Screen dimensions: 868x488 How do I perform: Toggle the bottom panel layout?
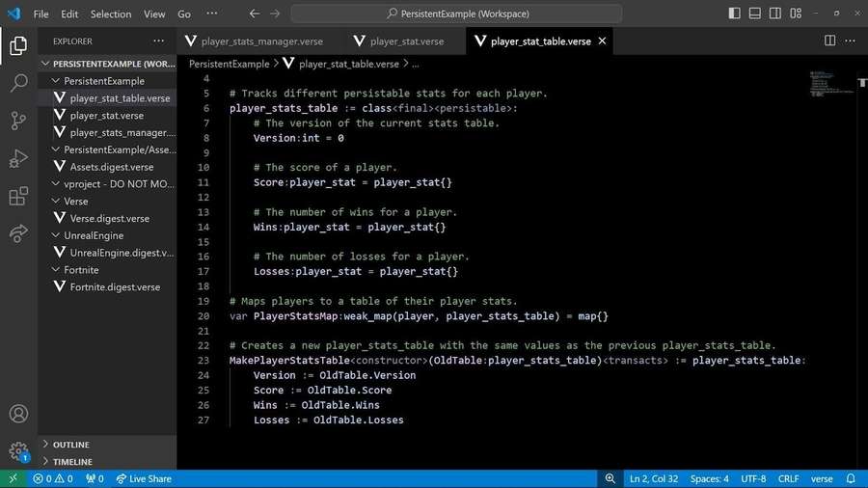pyautogui.click(x=752, y=14)
